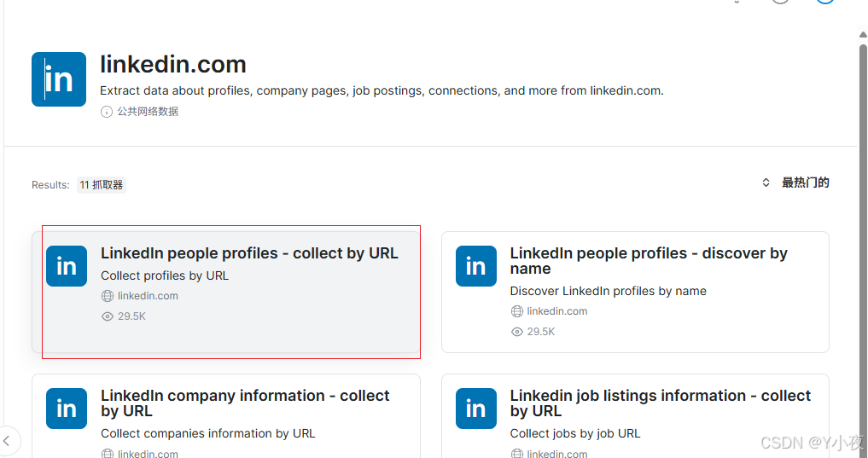Click the info icon beside 公共网络数据

[107, 112]
